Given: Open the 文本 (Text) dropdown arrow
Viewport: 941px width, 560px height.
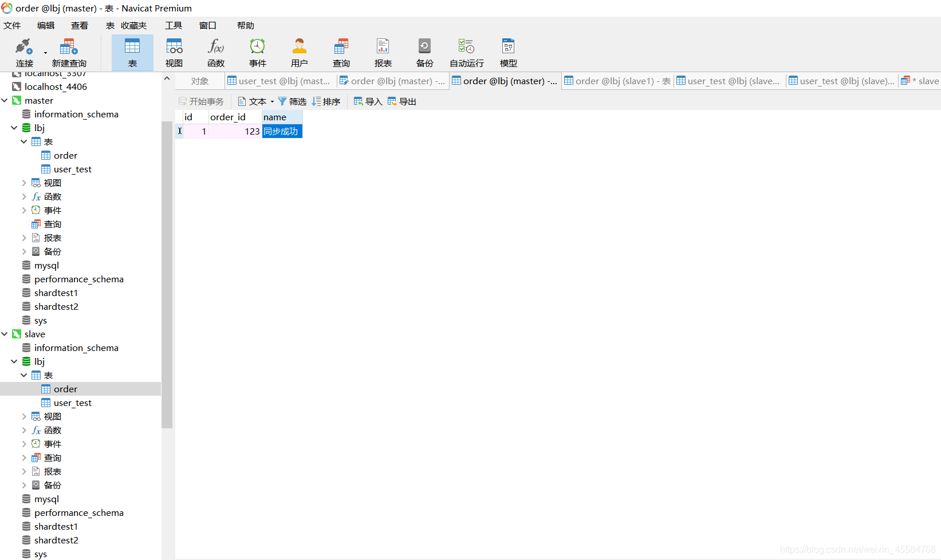Looking at the screenshot, I should [272, 101].
